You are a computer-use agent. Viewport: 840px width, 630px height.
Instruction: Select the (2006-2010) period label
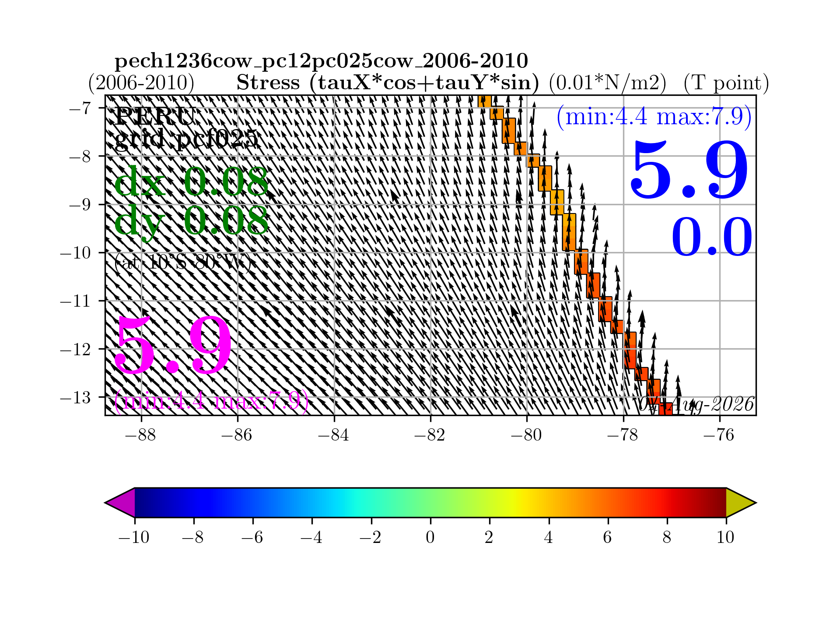141,83
